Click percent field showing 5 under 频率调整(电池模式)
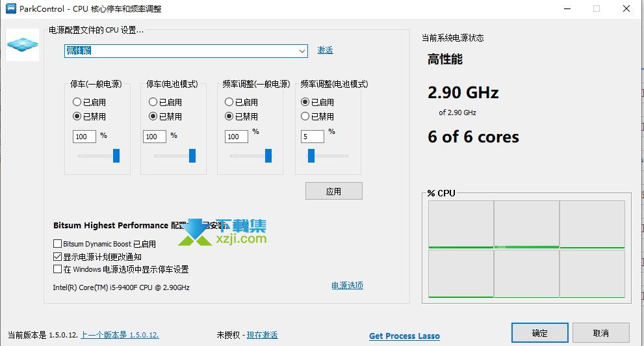Screen dimensions: 644x346 click(312, 137)
